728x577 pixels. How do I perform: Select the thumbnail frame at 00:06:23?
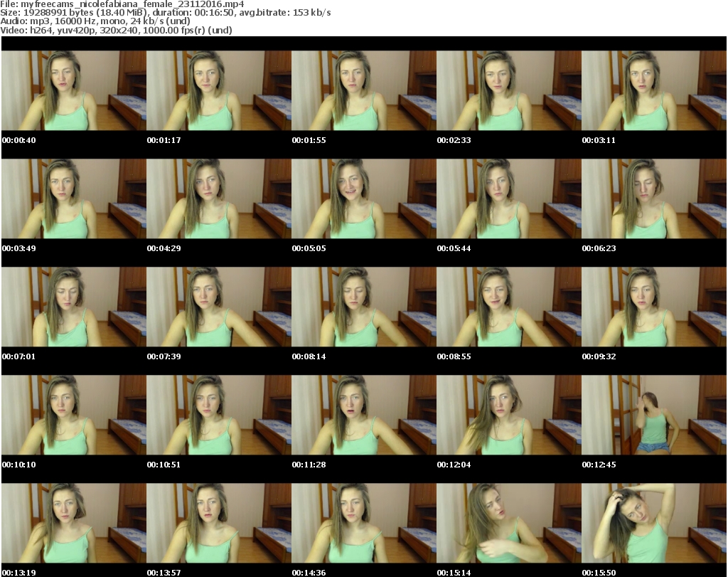point(654,198)
